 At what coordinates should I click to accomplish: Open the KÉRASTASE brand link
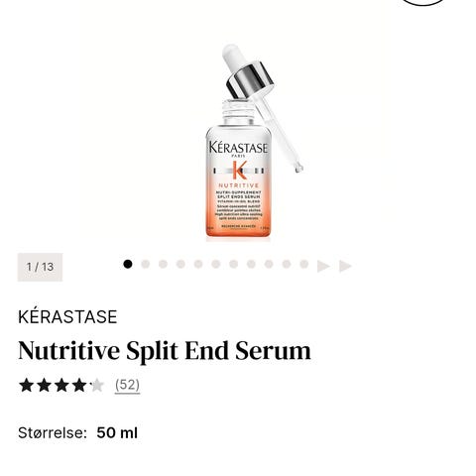[67, 316]
